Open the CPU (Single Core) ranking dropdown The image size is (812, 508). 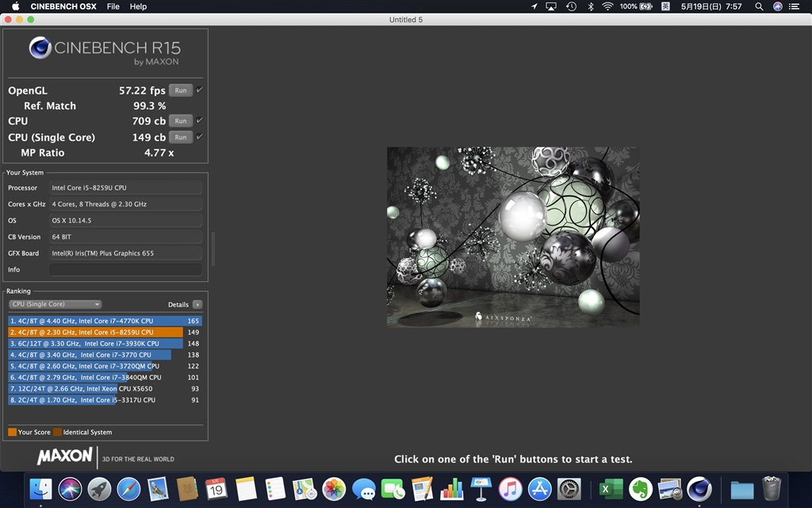tap(55, 304)
